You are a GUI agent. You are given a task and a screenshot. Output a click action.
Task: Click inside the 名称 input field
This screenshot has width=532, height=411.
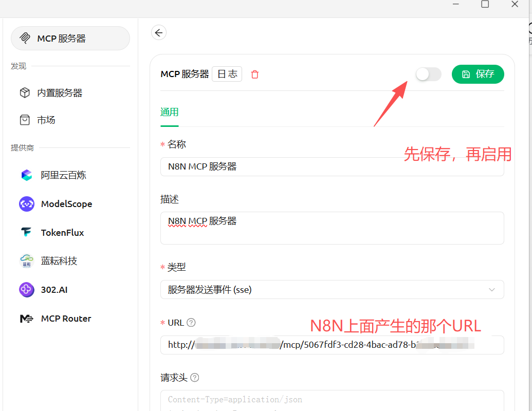pos(332,166)
